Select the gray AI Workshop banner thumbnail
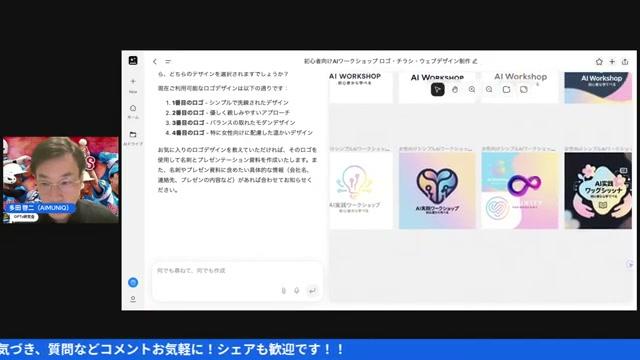This screenshot has width=640, height=360. tap(520, 87)
